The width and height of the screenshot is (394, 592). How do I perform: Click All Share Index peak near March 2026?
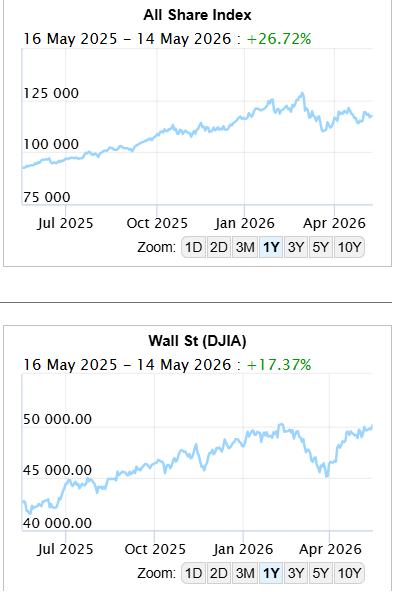[302, 94]
